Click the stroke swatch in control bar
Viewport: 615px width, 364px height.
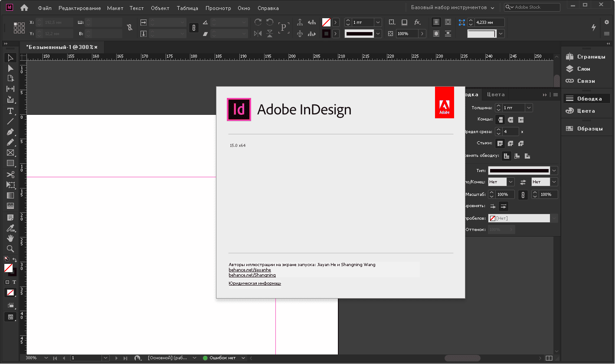tap(326, 33)
